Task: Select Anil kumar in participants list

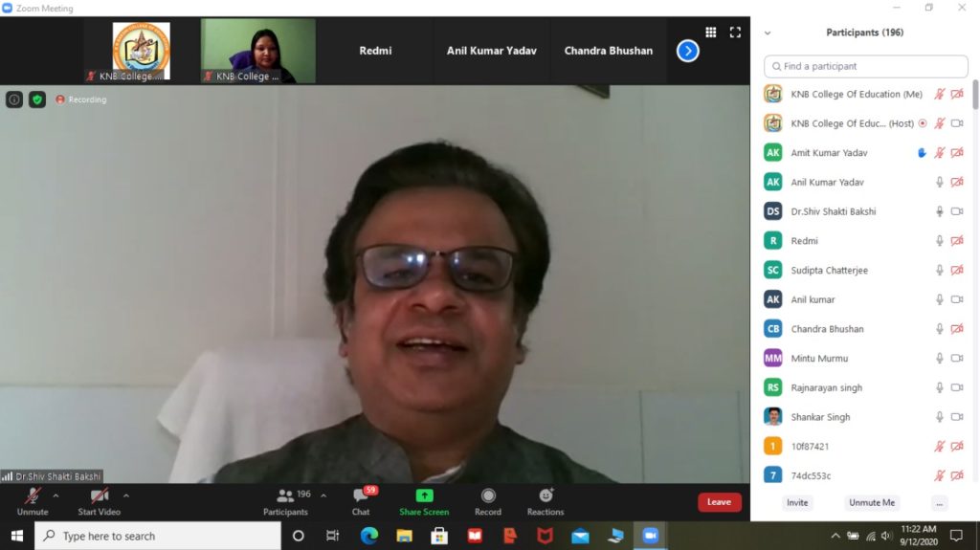Action: [x=864, y=299]
